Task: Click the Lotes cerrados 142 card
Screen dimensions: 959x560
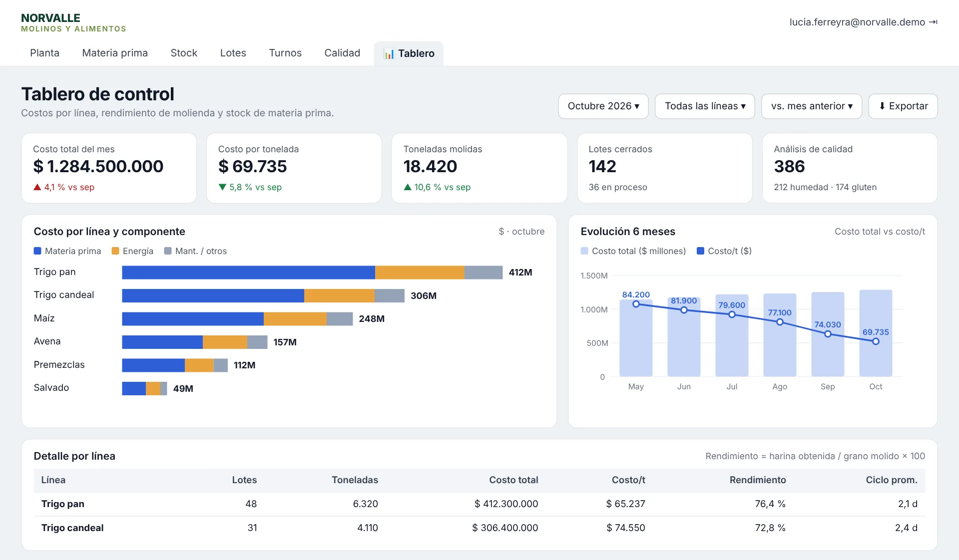Action: pos(665,168)
